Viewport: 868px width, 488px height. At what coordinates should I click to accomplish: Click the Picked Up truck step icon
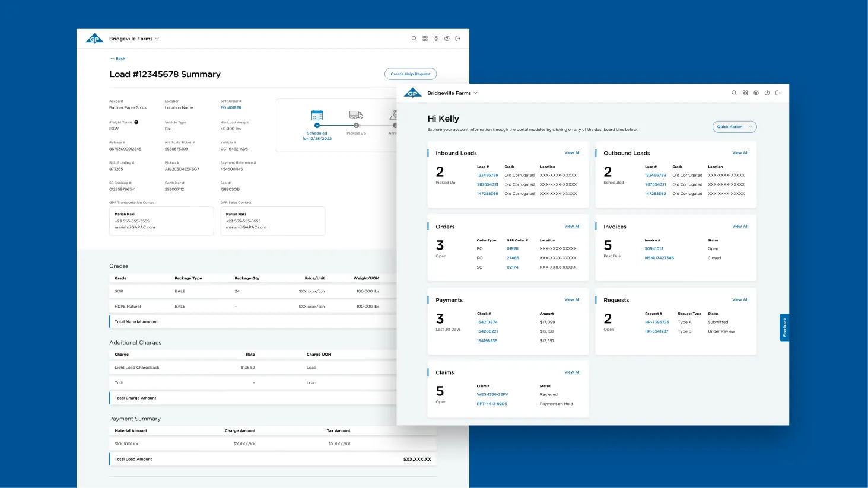356,115
